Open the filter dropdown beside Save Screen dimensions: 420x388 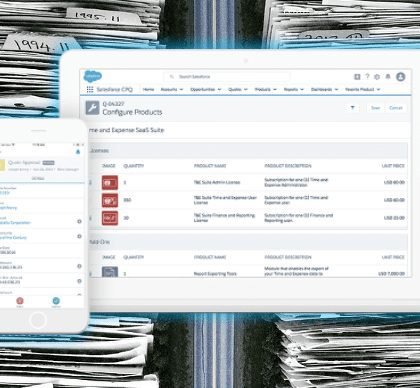[x=353, y=108]
